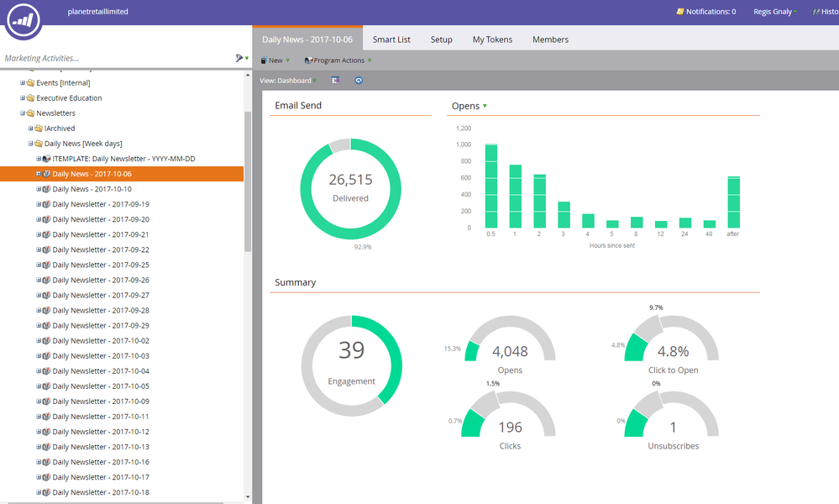The width and height of the screenshot is (839, 504).
Task: Click the program icon beside Daily Newsletter - 2017-09-25
Action: click(46, 265)
